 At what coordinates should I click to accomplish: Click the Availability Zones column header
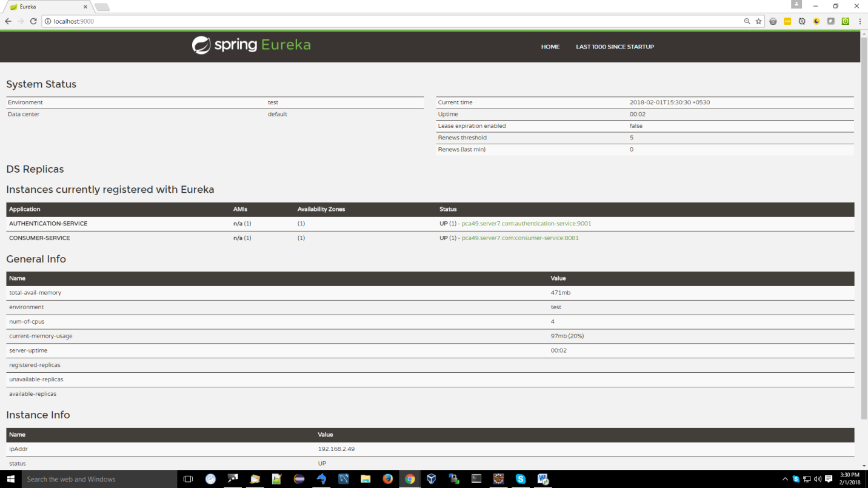point(321,209)
